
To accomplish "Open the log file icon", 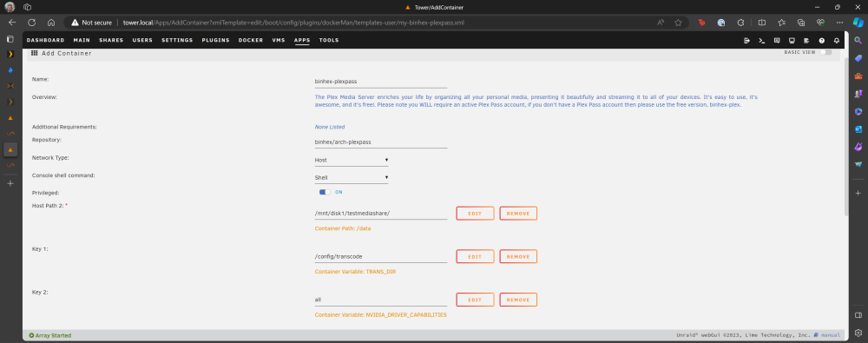I will 806,41.
